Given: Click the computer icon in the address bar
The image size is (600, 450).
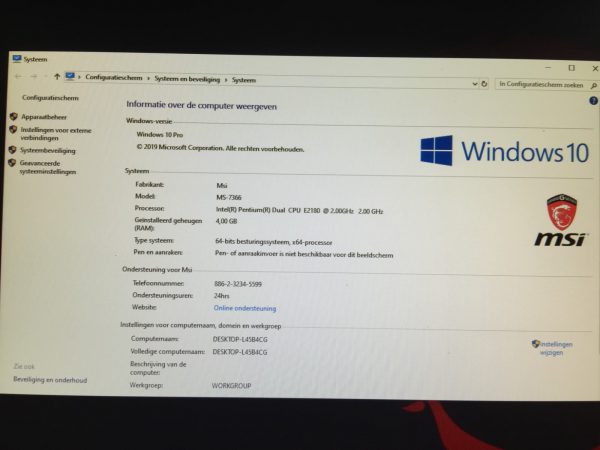Looking at the screenshot, I should 70,76.
